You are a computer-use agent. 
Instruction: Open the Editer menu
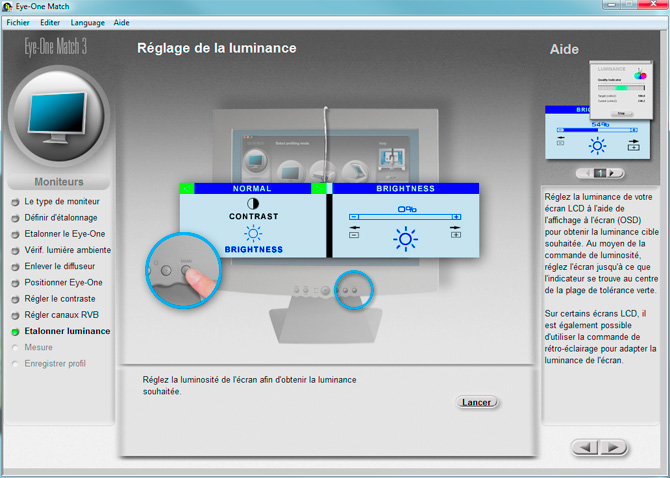pyautogui.click(x=50, y=23)
